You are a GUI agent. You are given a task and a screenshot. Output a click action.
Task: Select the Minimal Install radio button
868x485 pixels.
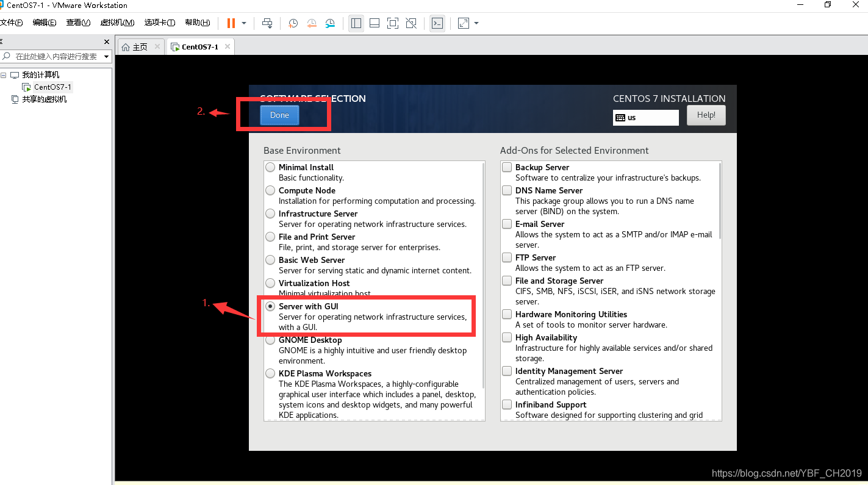(x=270, y=167)
